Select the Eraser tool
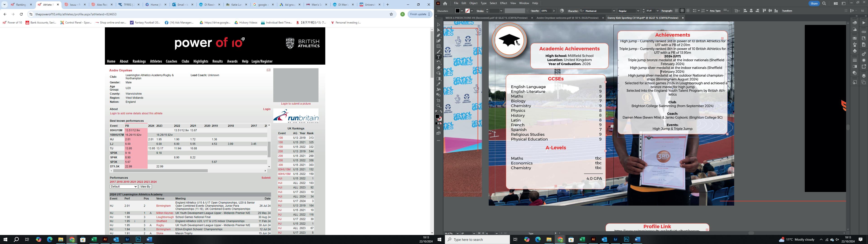Image resolution: width=868 pixels, height=244 pixels. [438, 68]
